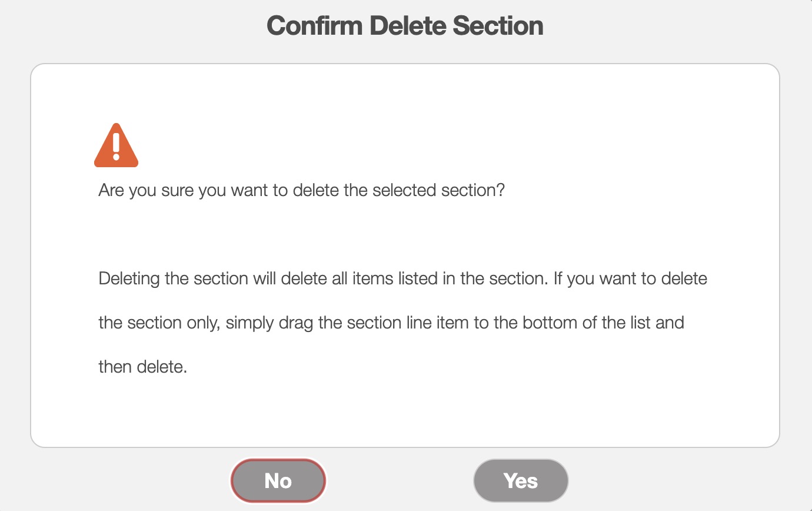Click the line starting "the section only, simply"
The image size is (812, 511).
point(391,323)
